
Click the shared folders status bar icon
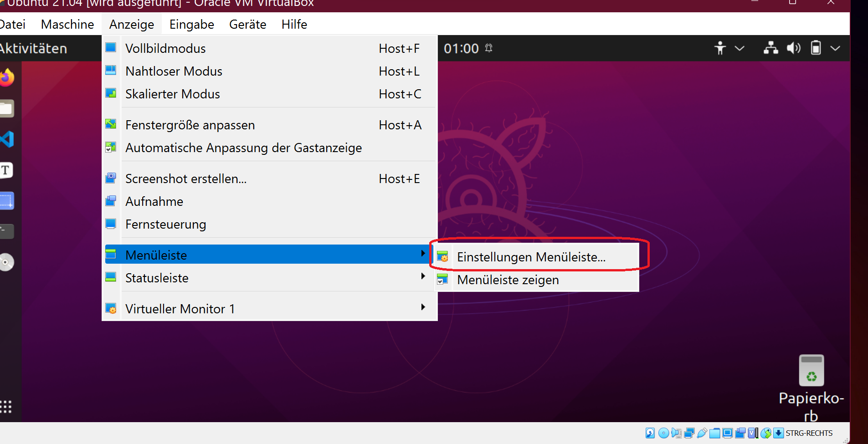715,433
